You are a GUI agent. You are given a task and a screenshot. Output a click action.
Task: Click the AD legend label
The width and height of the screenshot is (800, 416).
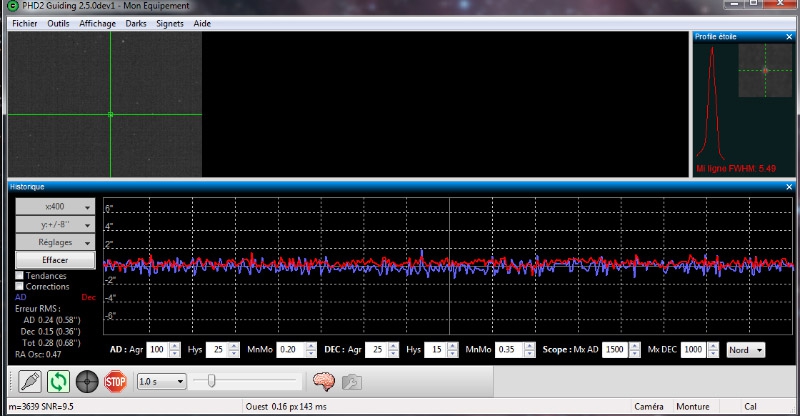point(20,297)
